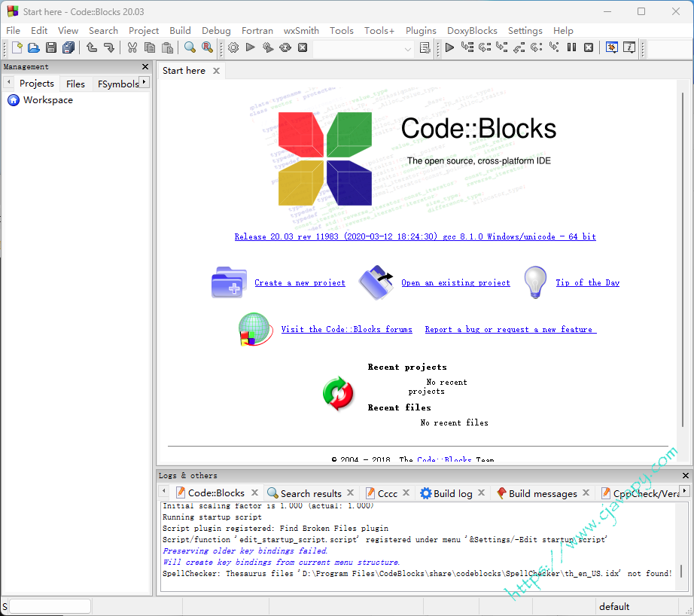Click the Open an existing project link
Viewport: 694px width, 616px height.
455,282
